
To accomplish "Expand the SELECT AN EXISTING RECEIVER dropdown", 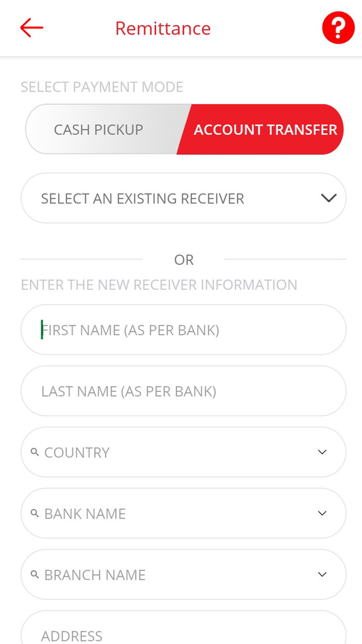I will (184, 198).
